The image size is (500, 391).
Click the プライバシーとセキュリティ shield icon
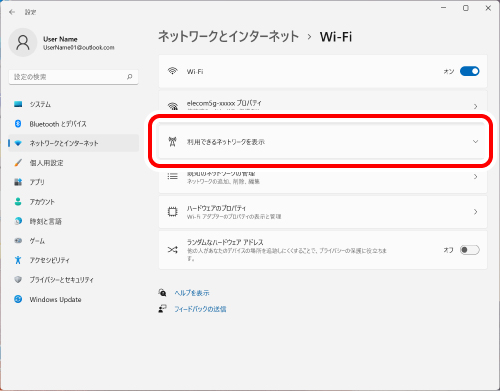coord(18,279)
